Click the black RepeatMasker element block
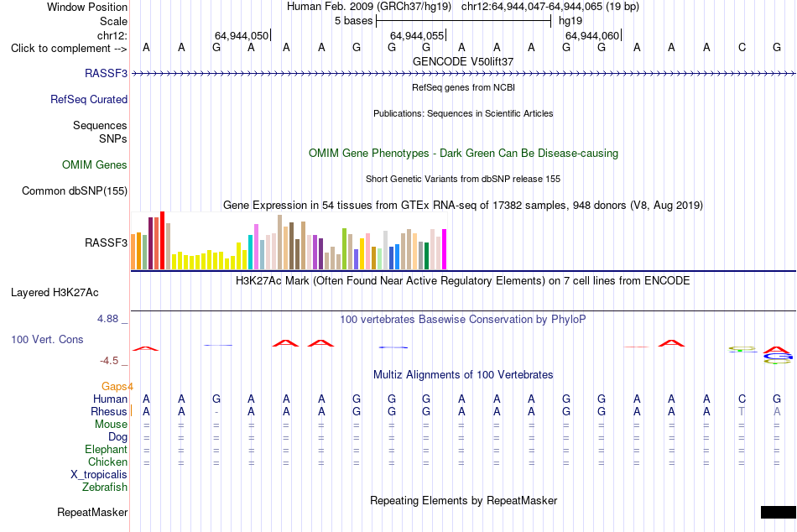The image size is (797, 532). point(779,512)
